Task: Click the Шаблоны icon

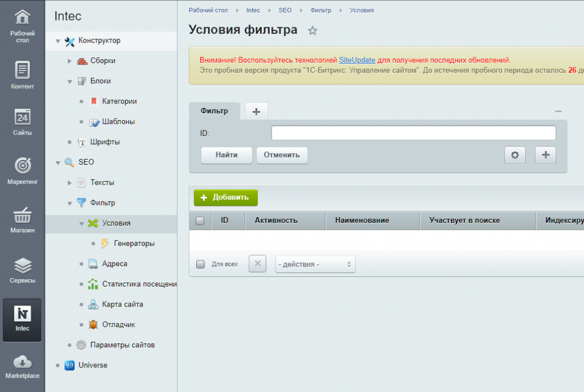Action: 94,122
